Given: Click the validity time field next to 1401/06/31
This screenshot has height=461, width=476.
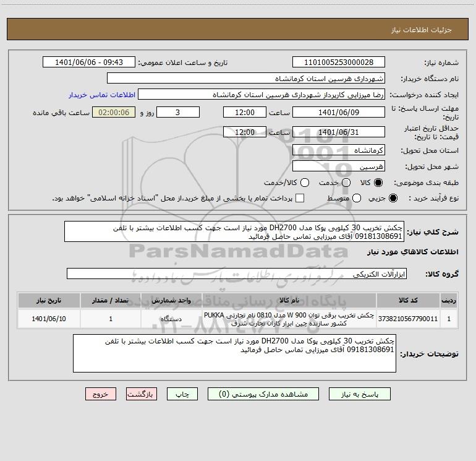Looking at the screenshot, I should point(245,132).
